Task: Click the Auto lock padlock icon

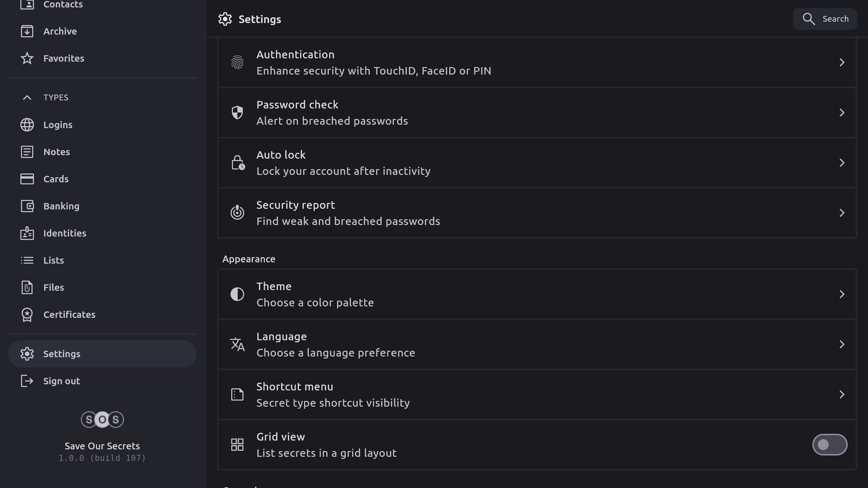Action: (238, 163)
